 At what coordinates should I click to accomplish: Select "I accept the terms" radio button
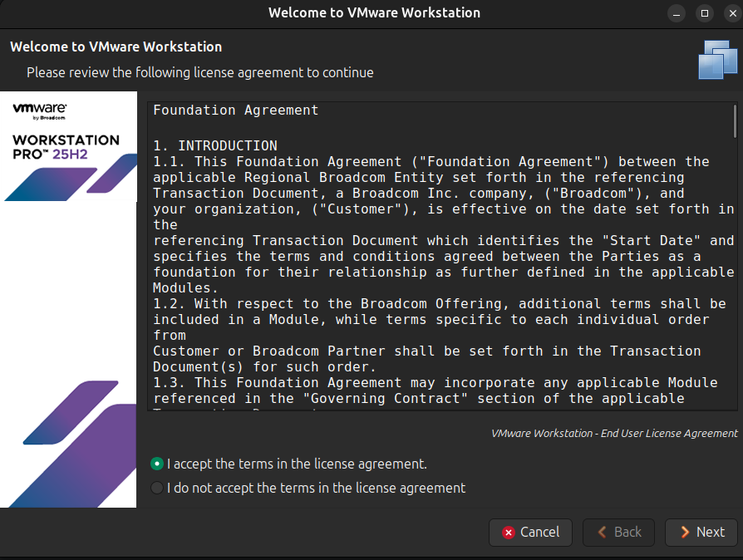click(157, 464)
